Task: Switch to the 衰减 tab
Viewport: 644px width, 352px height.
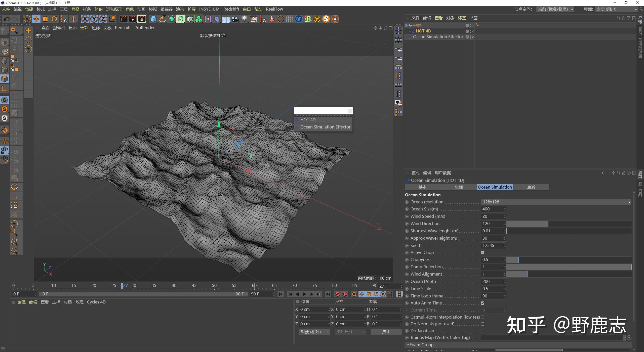Action: (x=531, y=187)
